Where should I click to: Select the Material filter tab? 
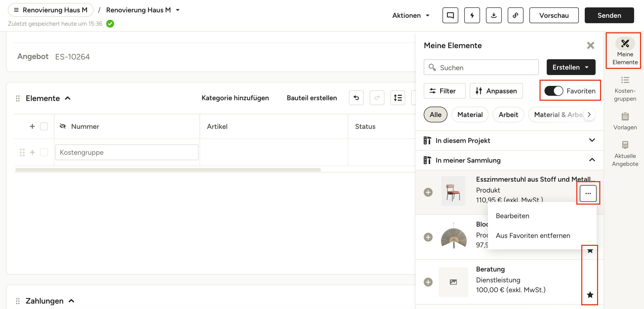tap(470, 115)
